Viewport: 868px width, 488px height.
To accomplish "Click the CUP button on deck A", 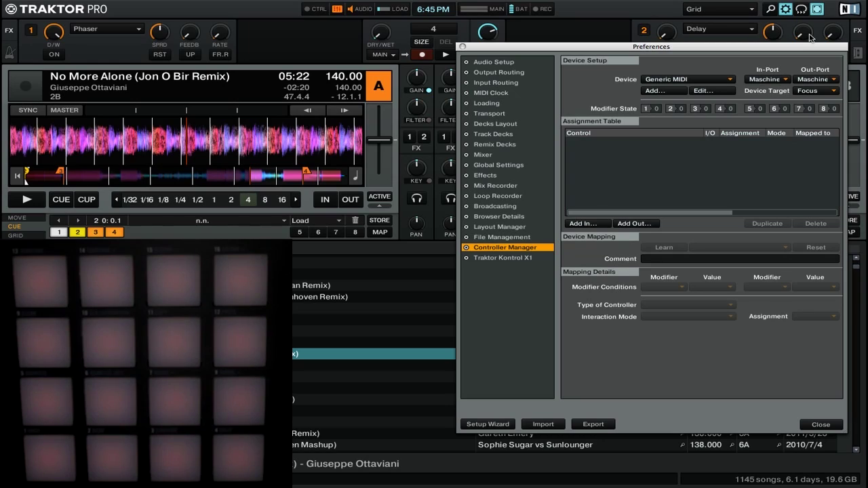I will (x=87, y=199).
